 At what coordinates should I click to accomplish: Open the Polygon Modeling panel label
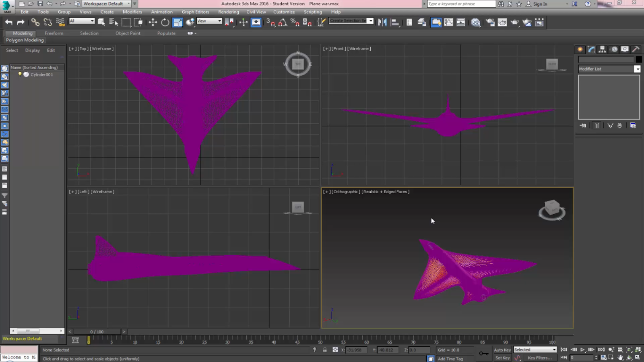tap(25, 40)
